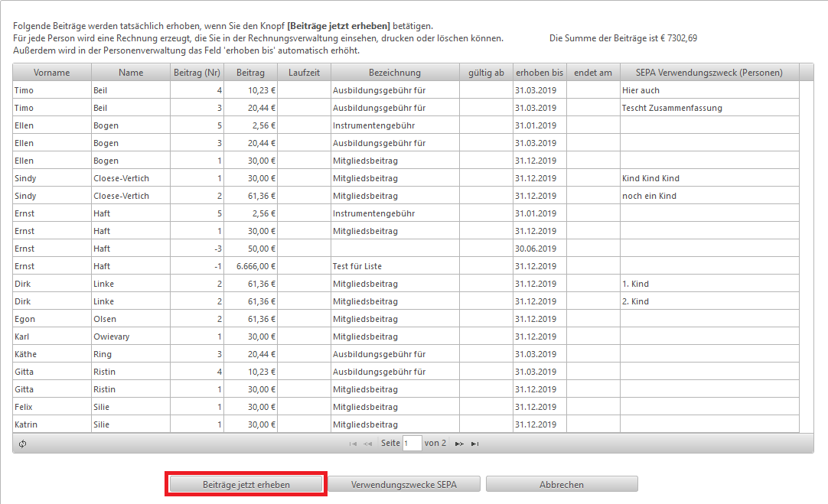Select the 'Hier auch' cell
This screenshot has height=504, width=828.
(x=709, y=90)
